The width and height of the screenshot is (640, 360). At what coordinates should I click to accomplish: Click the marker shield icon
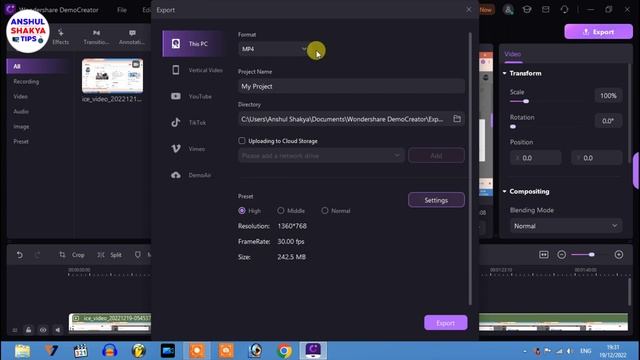pos(138,255)
